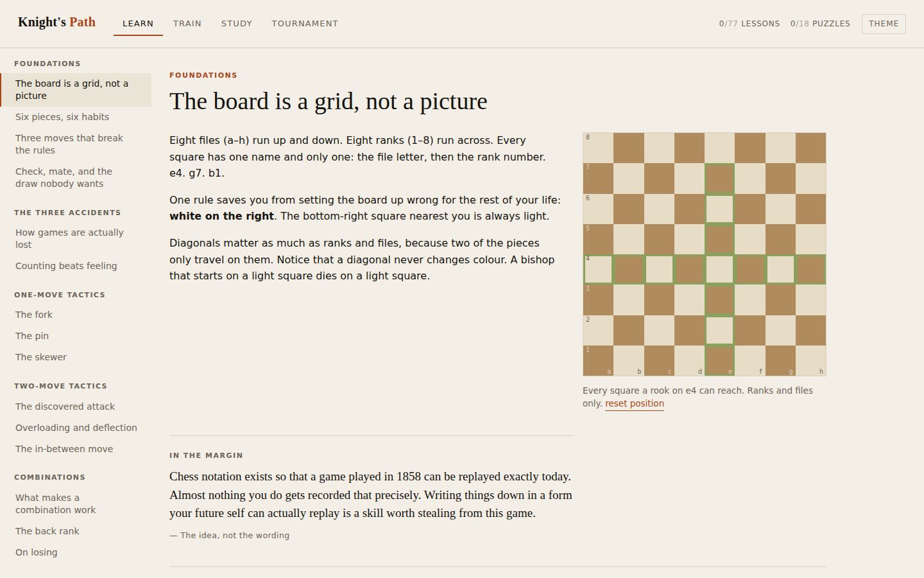The image size is (924, 578).
Task: Switch to the Train tab
Action: (x=187, y=24)
